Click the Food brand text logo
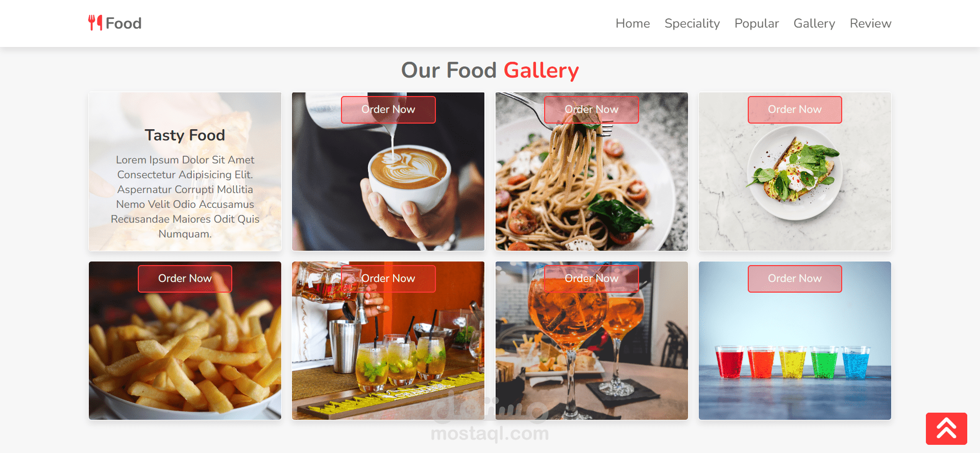The width and height of the screenshot is (980, 453). tap(124, 23)
